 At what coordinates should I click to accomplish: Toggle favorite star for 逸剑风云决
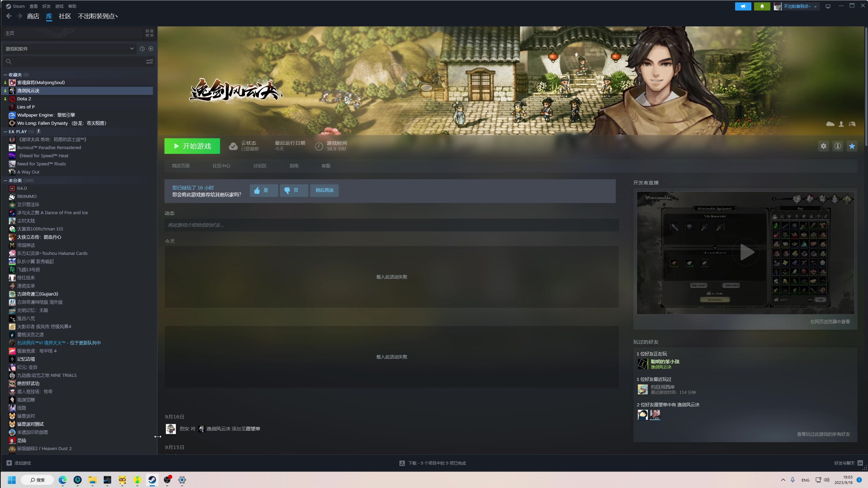click(852, 146)
